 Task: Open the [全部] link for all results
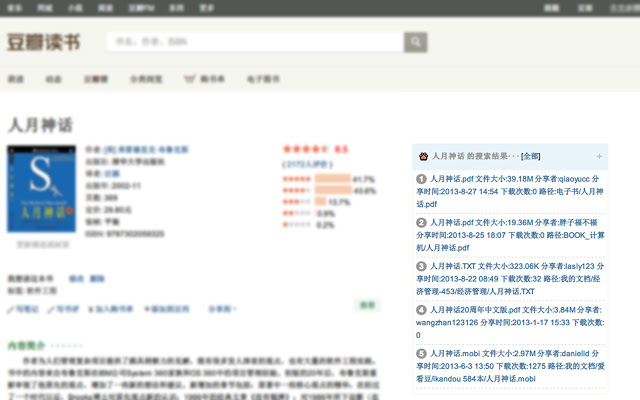(530, 156)
